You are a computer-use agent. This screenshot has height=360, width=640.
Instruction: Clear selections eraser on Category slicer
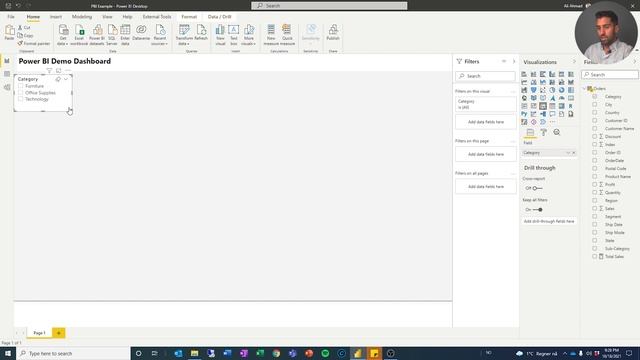(x=58, y=79)
